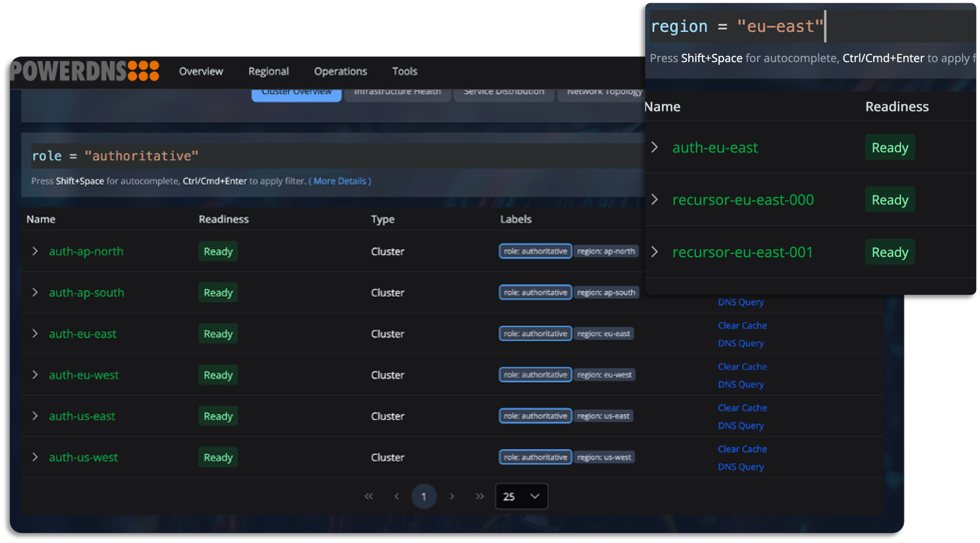Open the Overview menu

coord(201,71)
